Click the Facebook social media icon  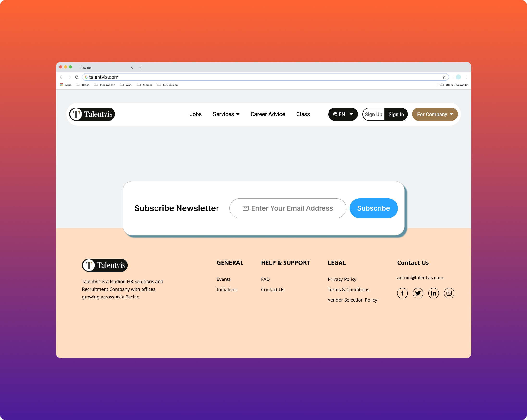click(402, 293)
